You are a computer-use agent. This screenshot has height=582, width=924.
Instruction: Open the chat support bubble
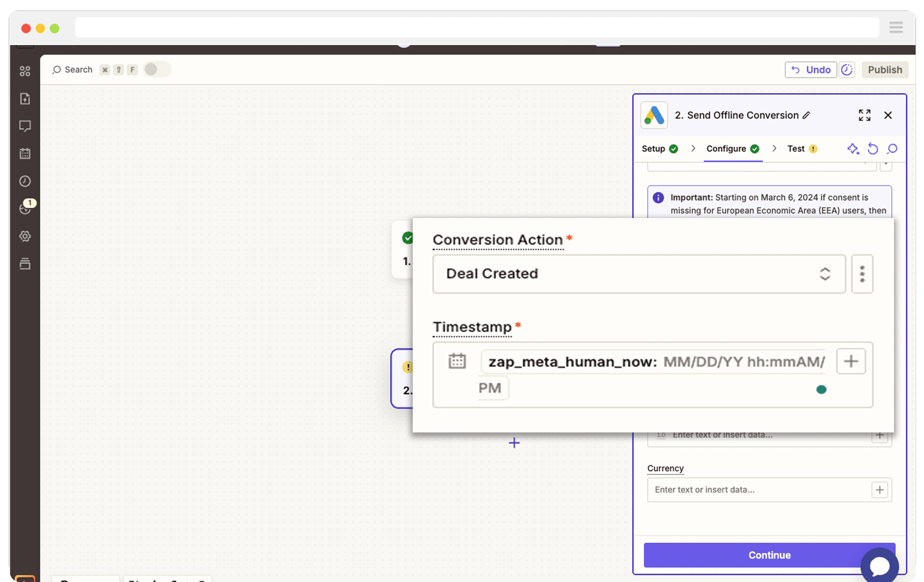[880, 565]
